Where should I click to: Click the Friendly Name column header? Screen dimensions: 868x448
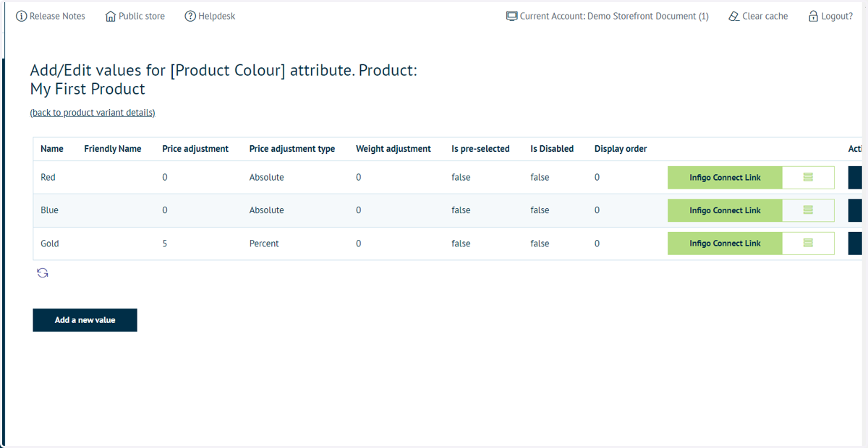click(113, 149)
